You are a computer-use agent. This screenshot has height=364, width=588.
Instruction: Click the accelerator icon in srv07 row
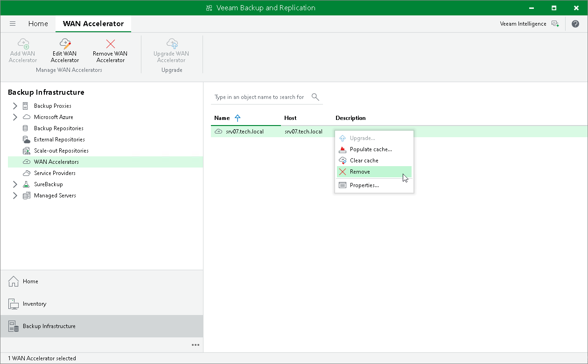218,132
